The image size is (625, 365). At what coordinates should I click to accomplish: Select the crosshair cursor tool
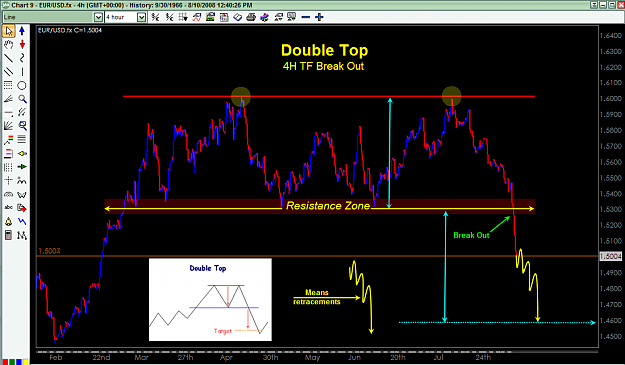click(9, 181)
